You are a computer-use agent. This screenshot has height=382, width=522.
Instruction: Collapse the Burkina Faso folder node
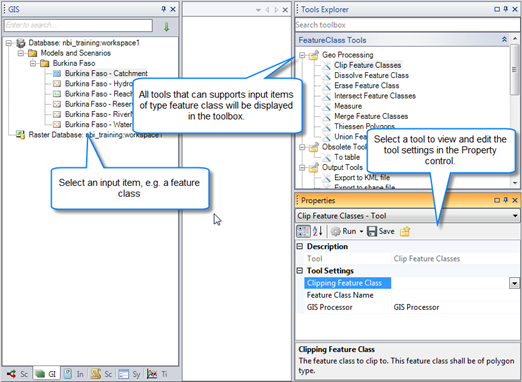[x=33, y=63]
